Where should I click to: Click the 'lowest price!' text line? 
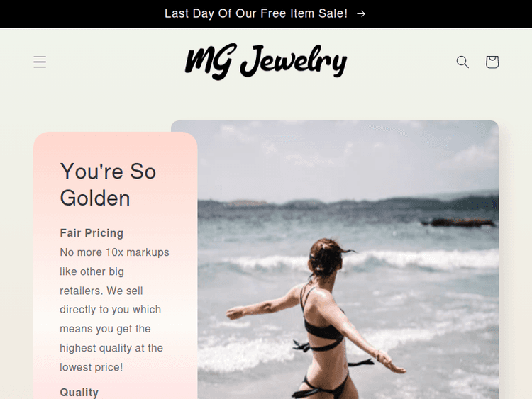[92, 367]
